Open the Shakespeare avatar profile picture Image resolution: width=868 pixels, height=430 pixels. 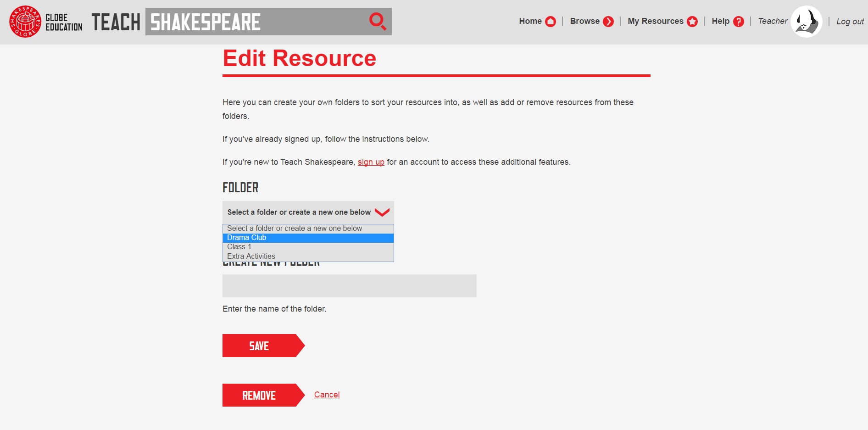point(807,22)
